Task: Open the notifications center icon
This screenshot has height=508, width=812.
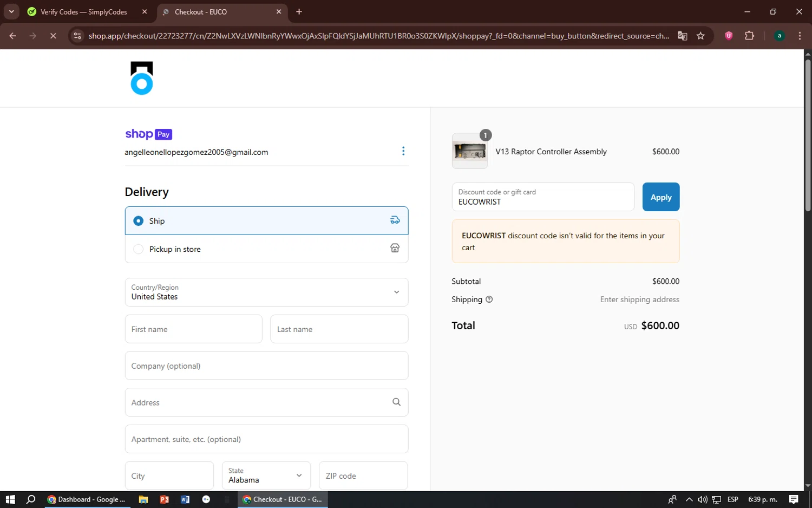Action: click(x=794, y=499)
